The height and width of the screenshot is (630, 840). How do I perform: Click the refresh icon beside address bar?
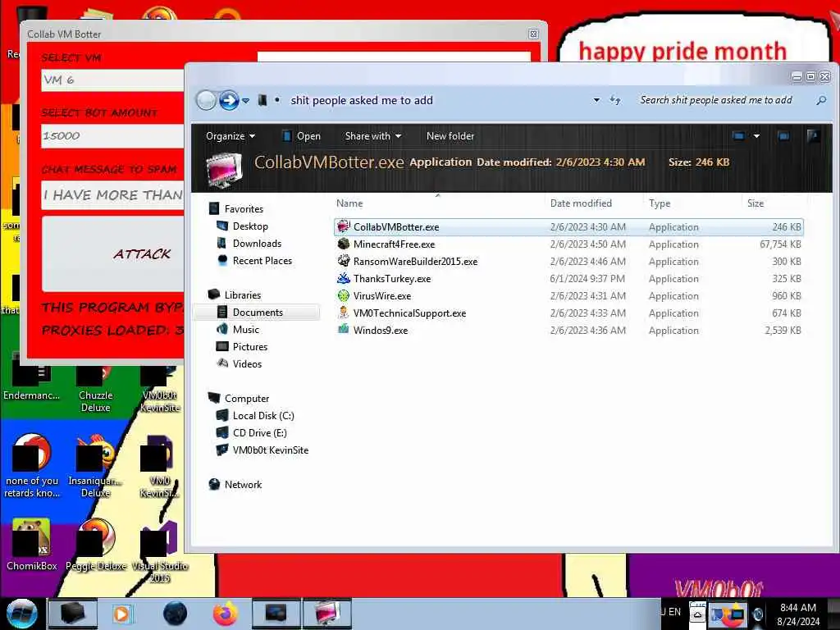[x=615, y=100]
